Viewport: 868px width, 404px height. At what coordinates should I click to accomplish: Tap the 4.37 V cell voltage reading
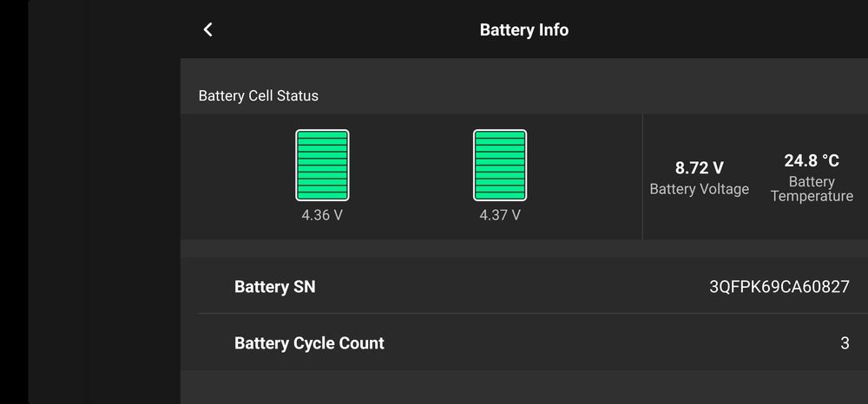pyautogui.click(x=500, y=215)
